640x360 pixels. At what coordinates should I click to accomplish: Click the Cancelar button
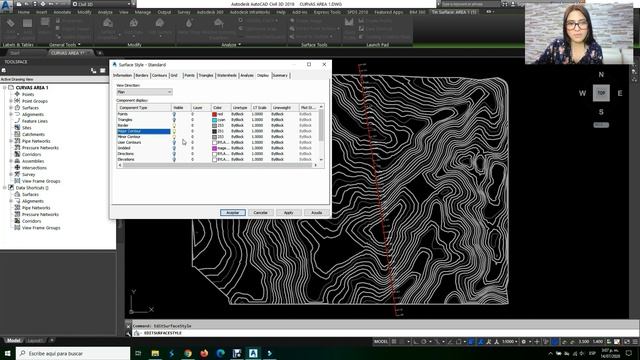click(x=260, y=213)
